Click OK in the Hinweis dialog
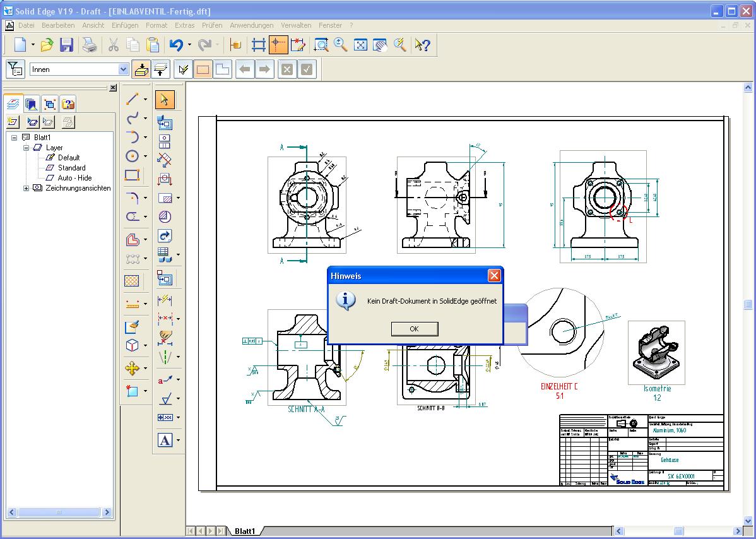The width and height of the screenshot is (756, 539). (x=415, y=329)
